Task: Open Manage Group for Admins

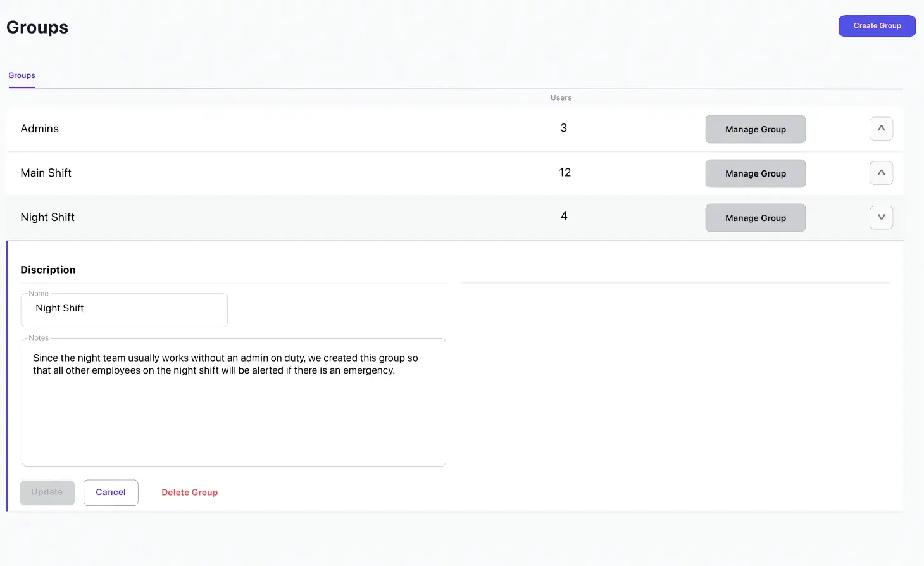Action: pos(755,129)
